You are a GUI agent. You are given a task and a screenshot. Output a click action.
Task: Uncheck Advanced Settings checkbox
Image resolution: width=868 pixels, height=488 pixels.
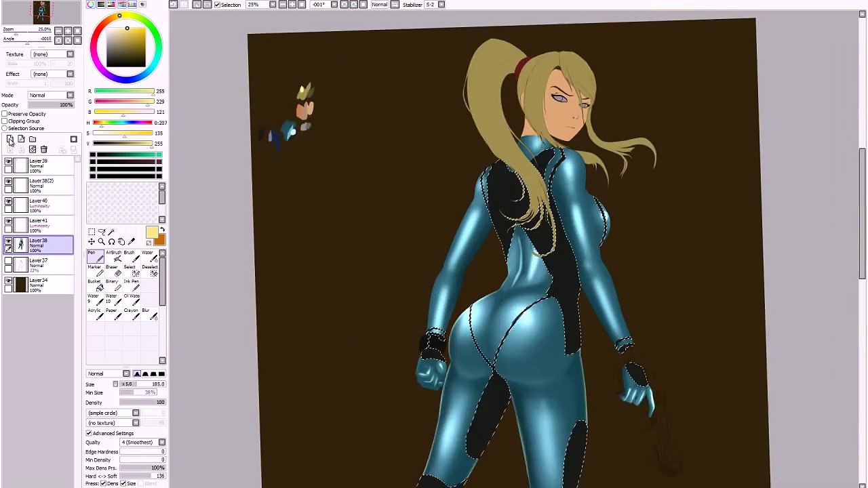tap(89, 433)
